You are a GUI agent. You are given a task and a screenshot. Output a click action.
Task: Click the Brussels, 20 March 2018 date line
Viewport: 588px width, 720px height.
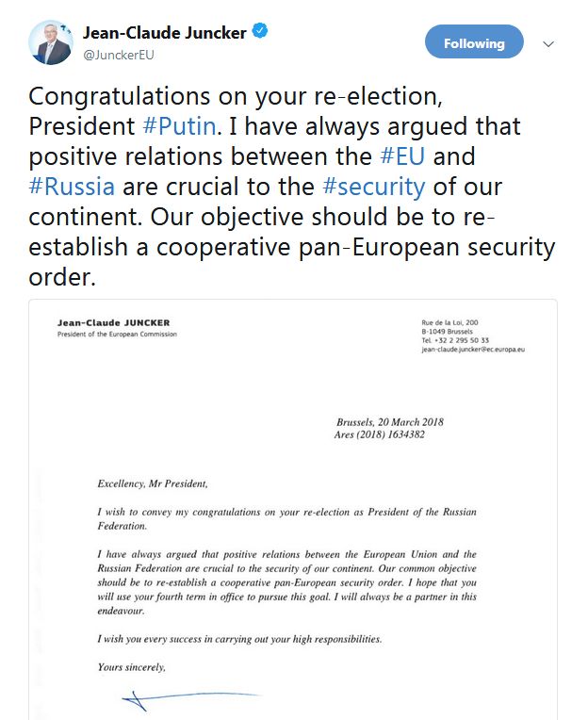click(x=388, y=422)
